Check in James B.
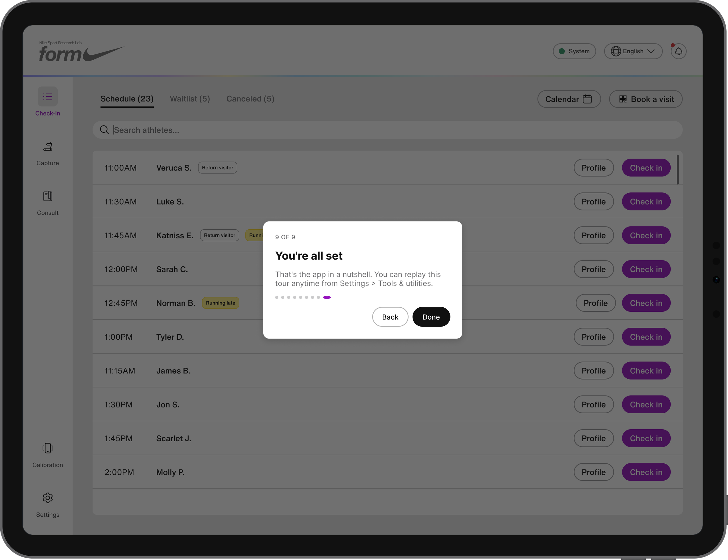Viewport: 728px width, 560px height. [x=646, y=371]
